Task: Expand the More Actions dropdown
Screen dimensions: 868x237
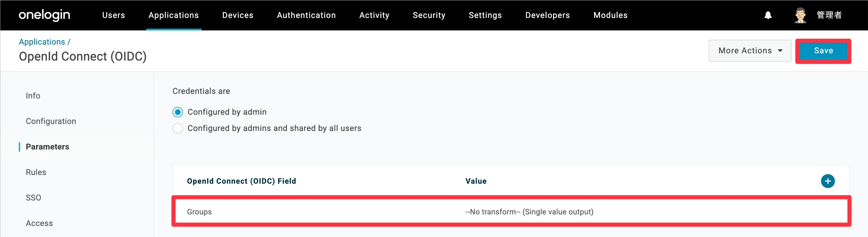Action: point(750,50)
